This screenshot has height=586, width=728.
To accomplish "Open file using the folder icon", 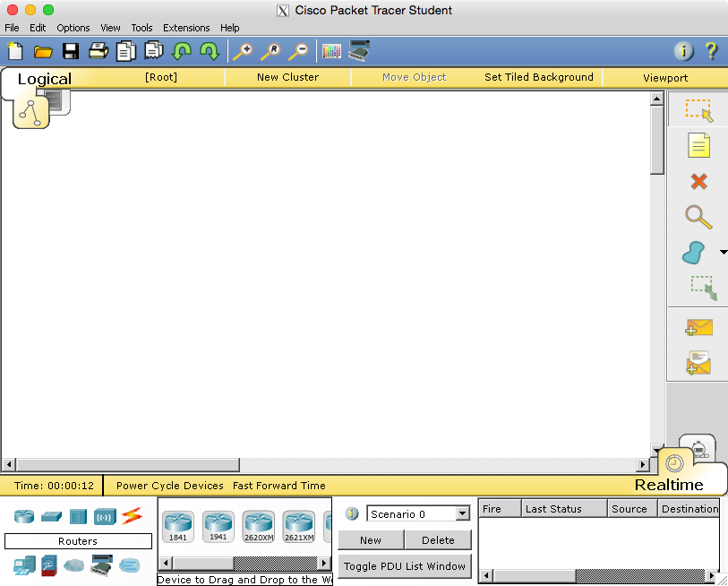I will pyautogui.click(x=43, y=51).
